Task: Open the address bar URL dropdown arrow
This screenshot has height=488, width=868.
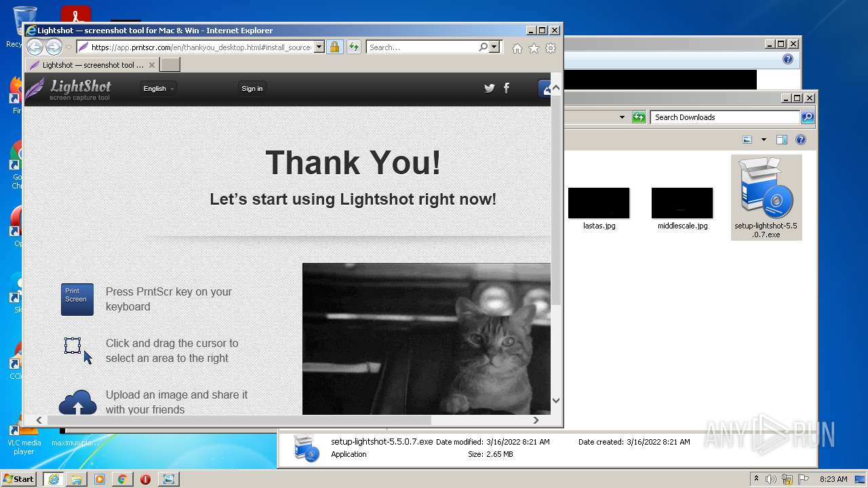Action: click(319, 47)
